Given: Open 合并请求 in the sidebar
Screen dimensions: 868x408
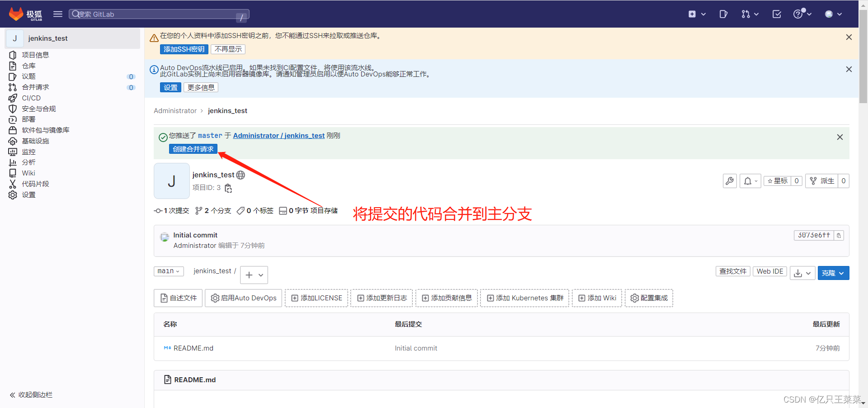Looking at the screenshot, I should pyautogui.click(x=35, y=87).
